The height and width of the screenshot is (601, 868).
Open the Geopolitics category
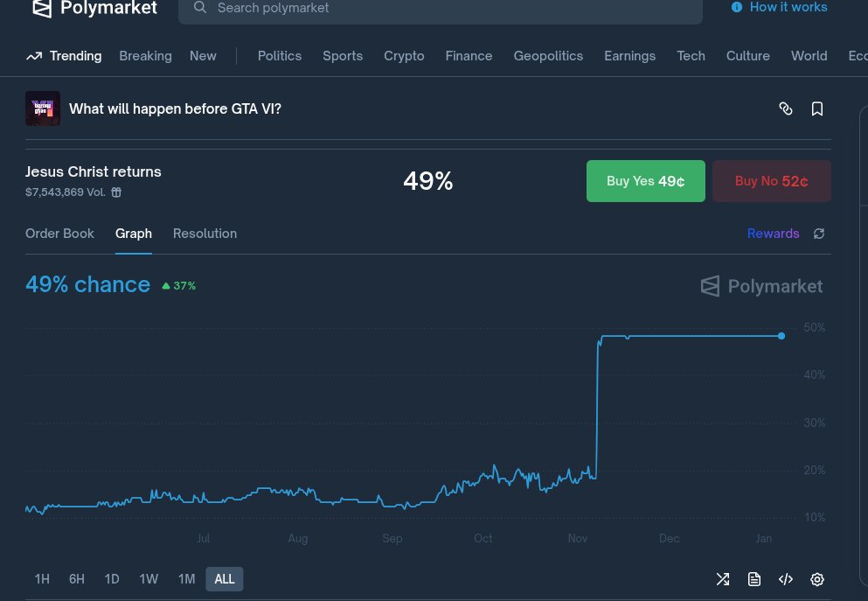click(548, 56)
